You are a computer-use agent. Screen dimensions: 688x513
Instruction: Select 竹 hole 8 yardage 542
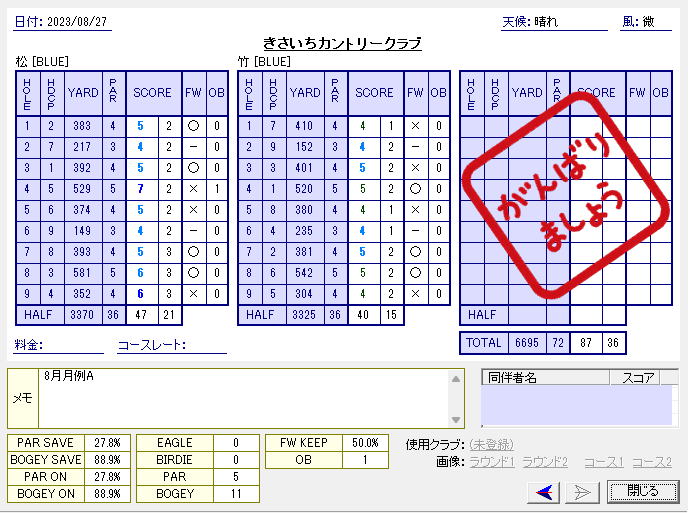pyautogui.click(x=305, y=273)
